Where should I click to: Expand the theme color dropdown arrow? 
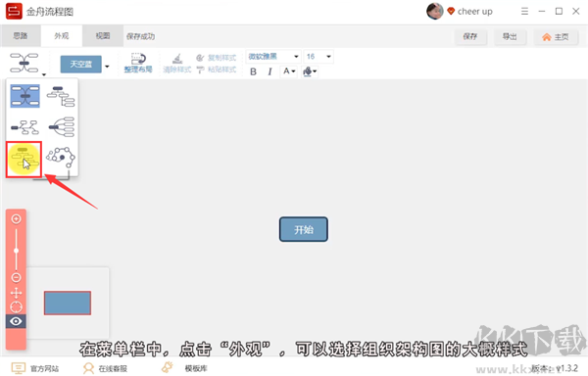(107, 67)
